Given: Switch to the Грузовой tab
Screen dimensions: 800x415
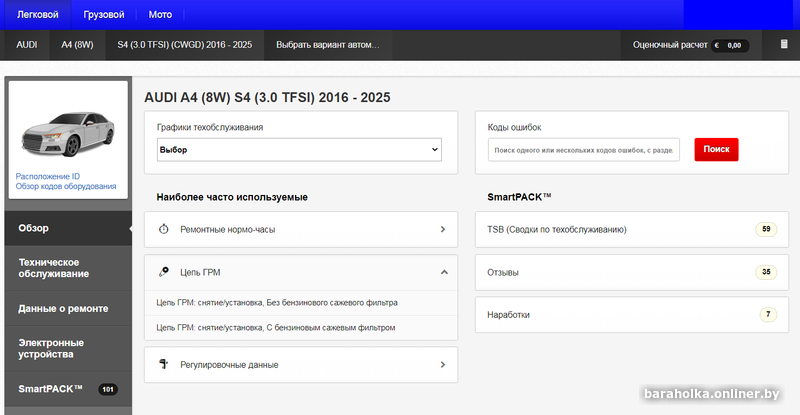Looking at the screenshot, I should 104,15.
